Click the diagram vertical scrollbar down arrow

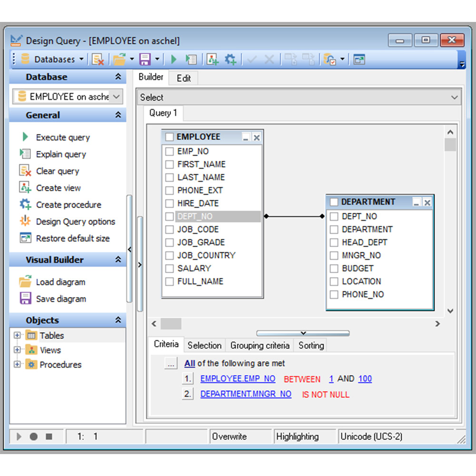point(450,311)
